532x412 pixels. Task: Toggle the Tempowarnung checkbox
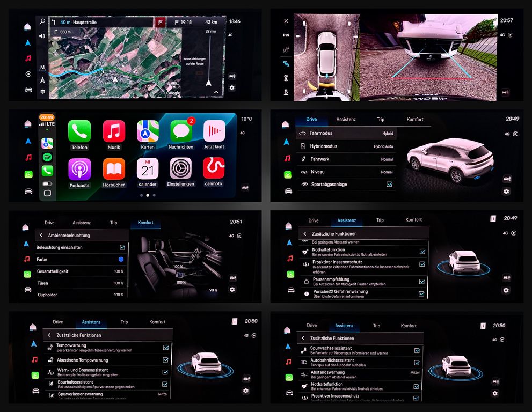pos(166,347)
